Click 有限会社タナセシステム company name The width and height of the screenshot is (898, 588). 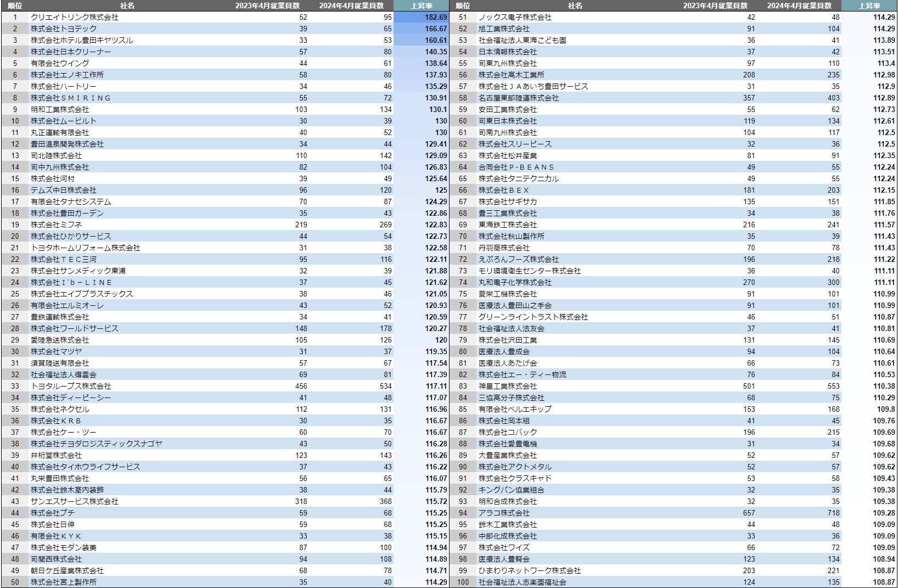click(71, 201)
